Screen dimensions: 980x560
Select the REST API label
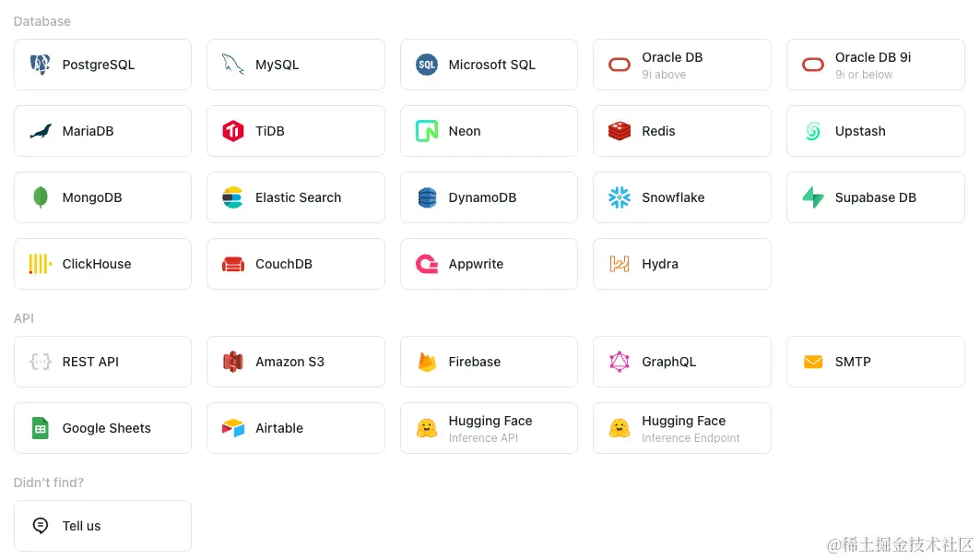90,362
